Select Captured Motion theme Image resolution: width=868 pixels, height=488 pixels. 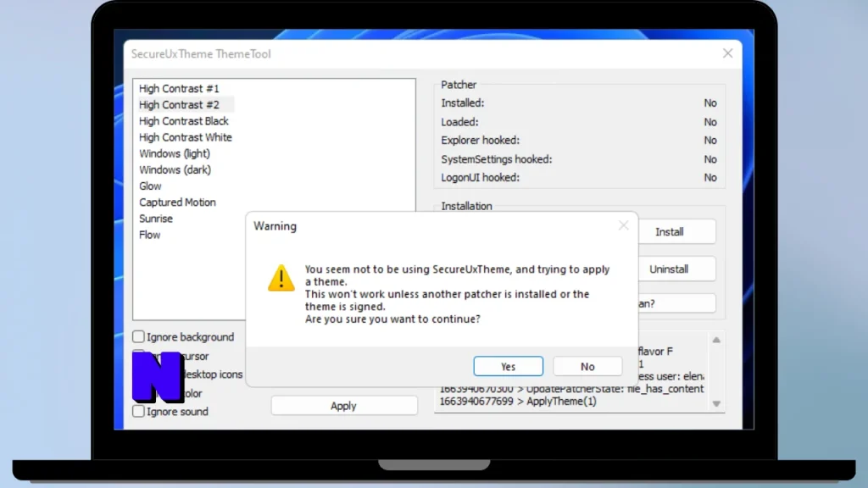[177, 202]
